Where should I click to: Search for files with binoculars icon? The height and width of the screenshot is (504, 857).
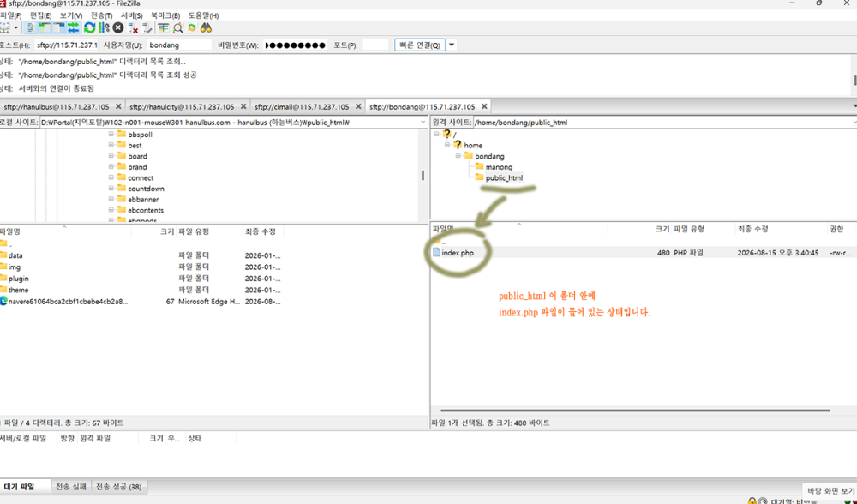tap(206, 27)
